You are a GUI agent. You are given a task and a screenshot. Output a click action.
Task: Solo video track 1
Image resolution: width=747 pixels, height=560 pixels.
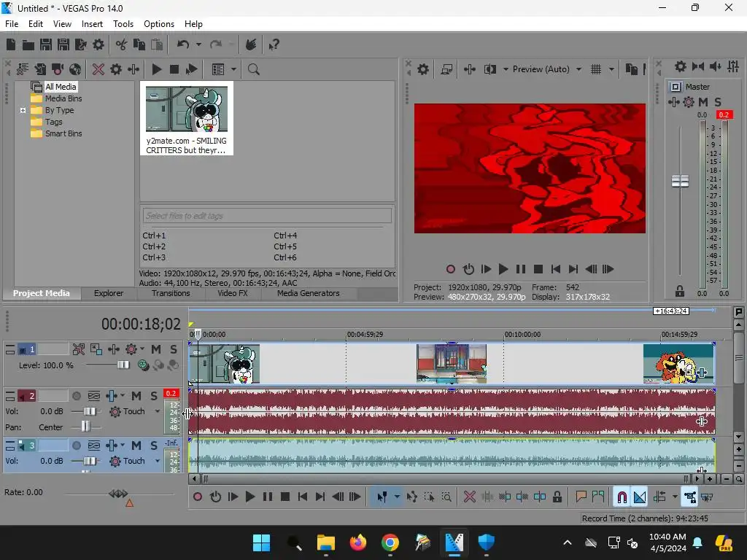(174, 349)
